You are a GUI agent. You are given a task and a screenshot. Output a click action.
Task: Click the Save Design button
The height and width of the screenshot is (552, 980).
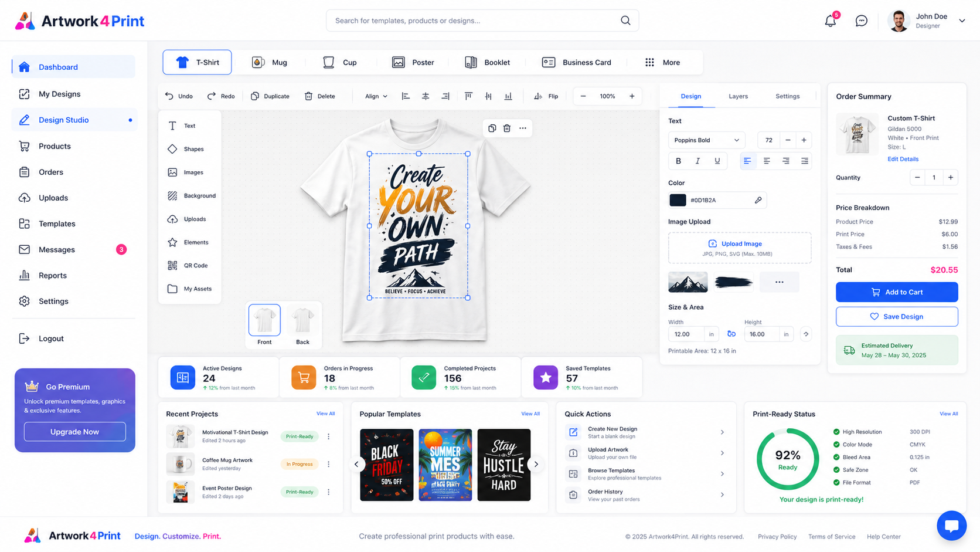tap(897, 317)
